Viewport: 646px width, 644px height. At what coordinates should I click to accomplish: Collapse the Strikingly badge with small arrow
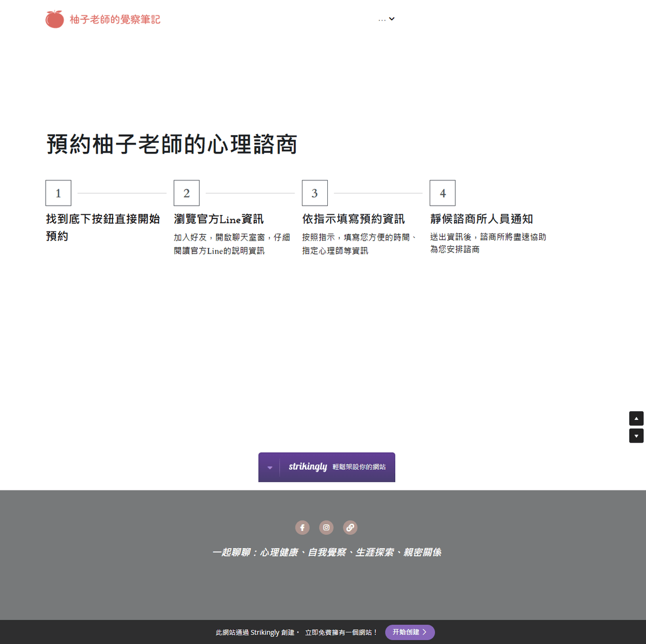[270, 467]
